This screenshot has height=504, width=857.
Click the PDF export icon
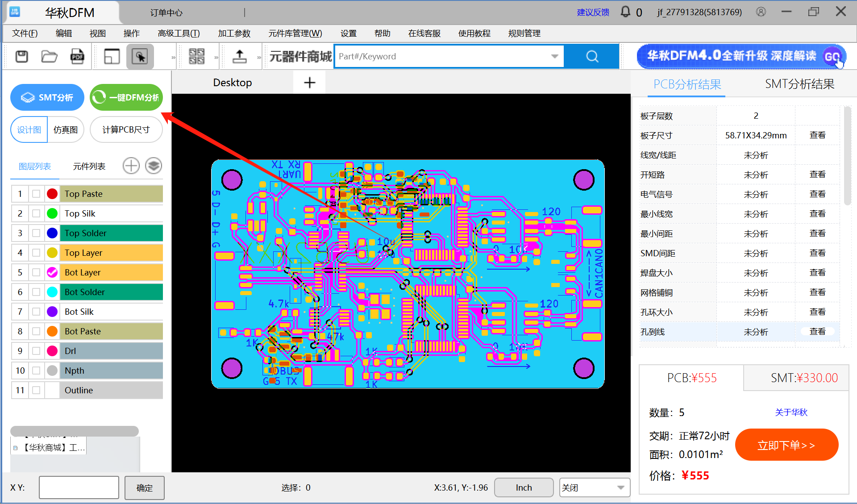(77, 56)
